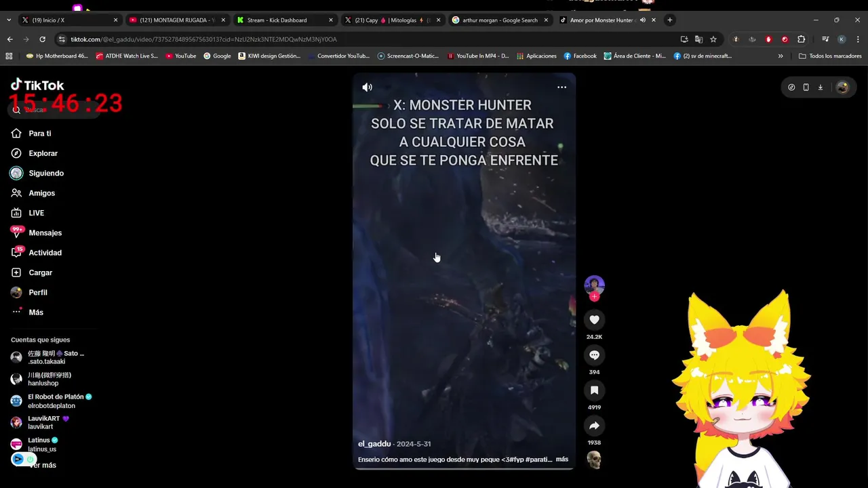This screenshot has width=868, height=488.
Task: Go to Para ti feed
Action: [39, 134]
